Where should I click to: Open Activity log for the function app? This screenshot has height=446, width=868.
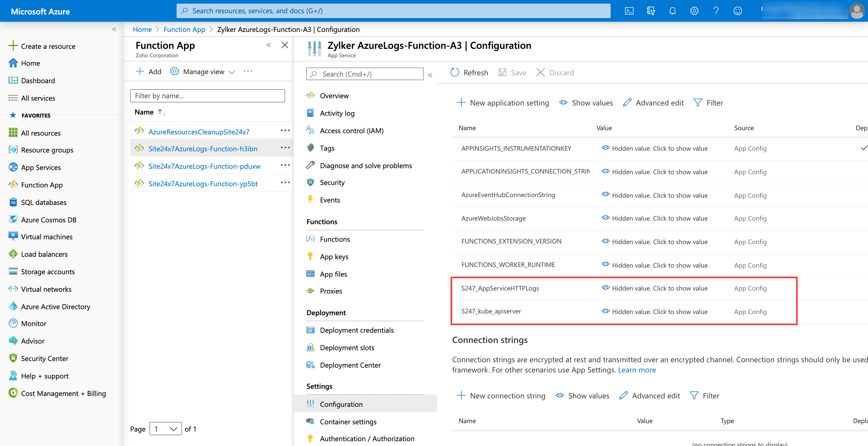coord(337,113)
